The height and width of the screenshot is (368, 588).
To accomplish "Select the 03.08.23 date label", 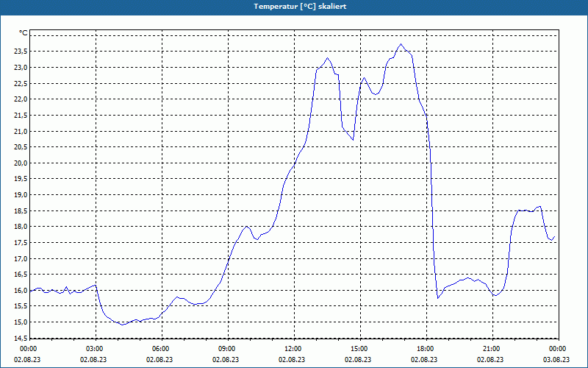I will click(556, 359).
